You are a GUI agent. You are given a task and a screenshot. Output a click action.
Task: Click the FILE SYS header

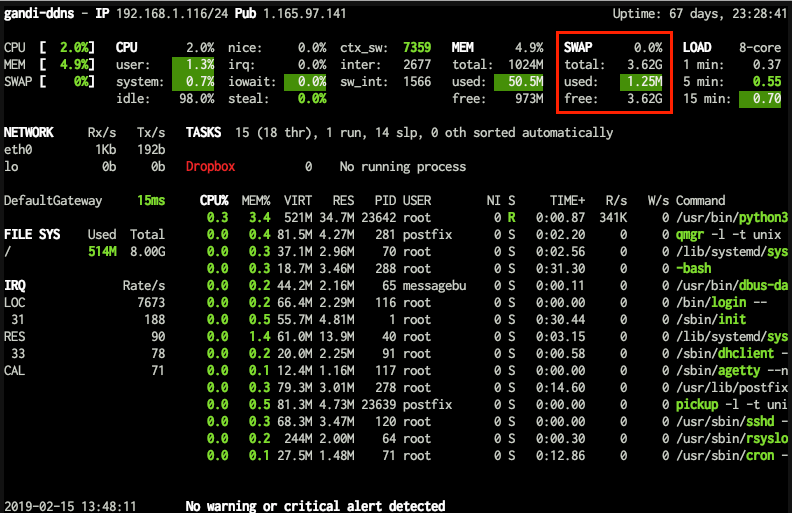tap(32, 235)
